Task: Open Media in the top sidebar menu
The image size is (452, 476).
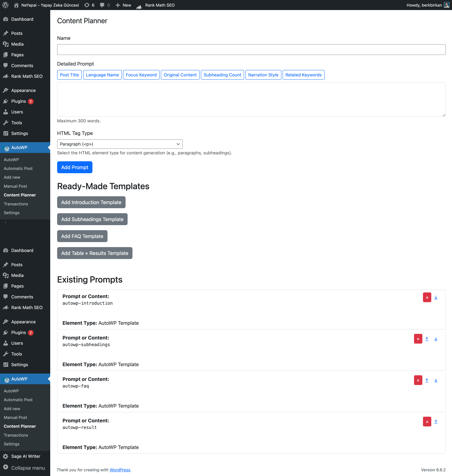Action: coord(25,44)
